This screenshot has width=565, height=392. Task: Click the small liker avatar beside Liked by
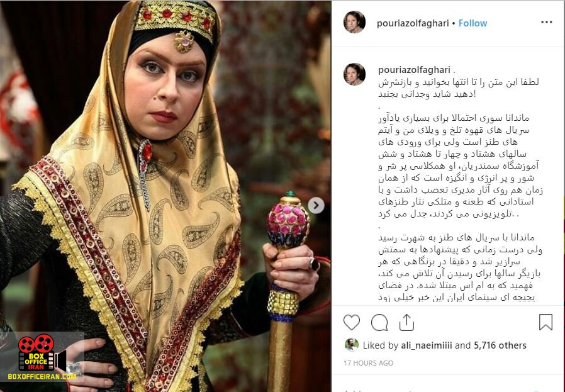[x=351, y=345]
